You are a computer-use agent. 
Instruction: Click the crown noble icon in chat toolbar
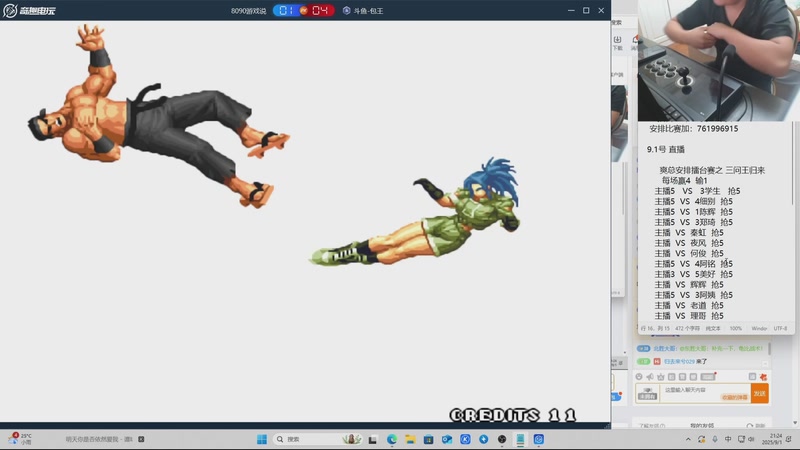point(661,377)
